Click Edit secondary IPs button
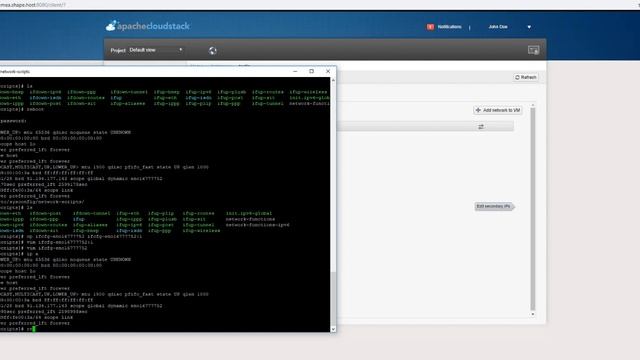The width and height of the screenshot is (640, 360). click(494, 207)
